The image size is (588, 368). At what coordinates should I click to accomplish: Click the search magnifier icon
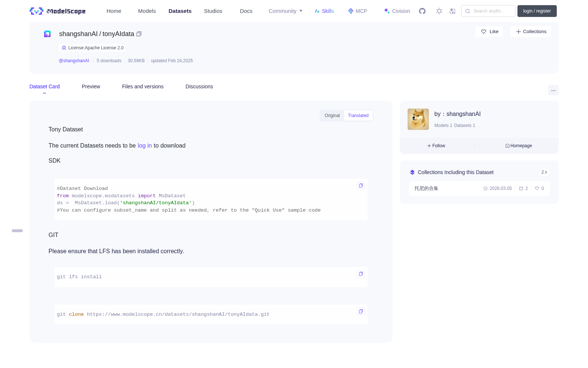point(467,11)
